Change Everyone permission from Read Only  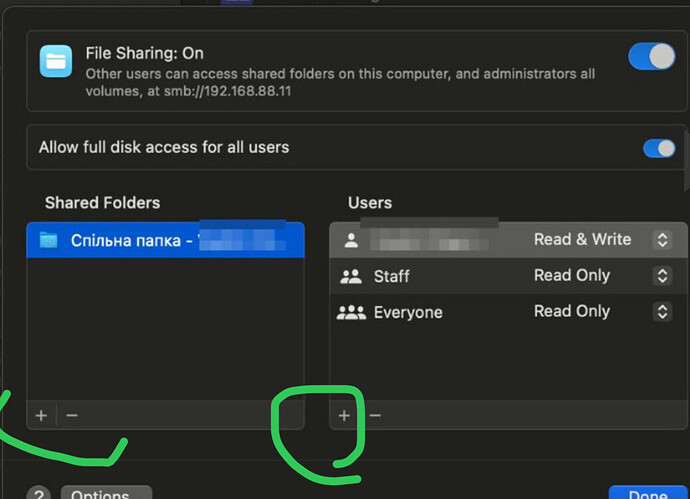661,312
